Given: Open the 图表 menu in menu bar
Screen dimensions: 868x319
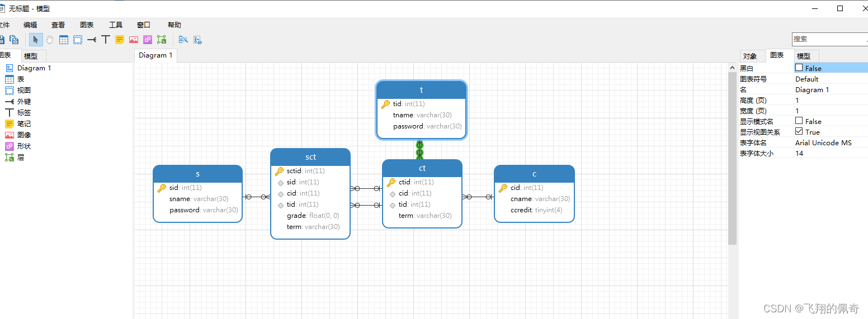Looking at the screenshot, I should [87, 25].
